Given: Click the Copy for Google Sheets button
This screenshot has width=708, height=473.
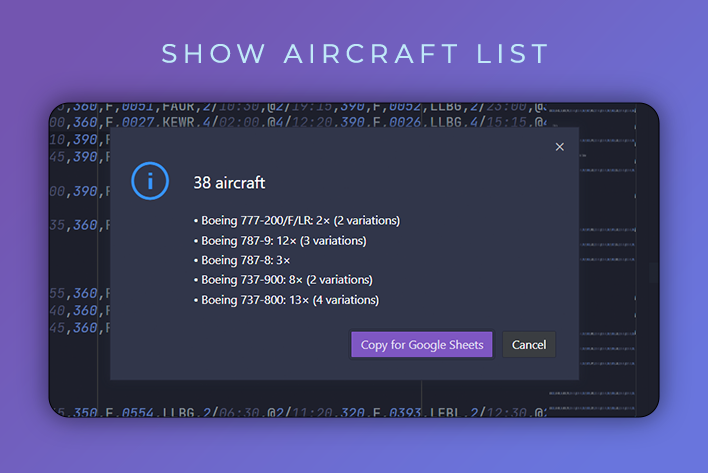Looking at the screenshot, I should click(x=422, y=345).
